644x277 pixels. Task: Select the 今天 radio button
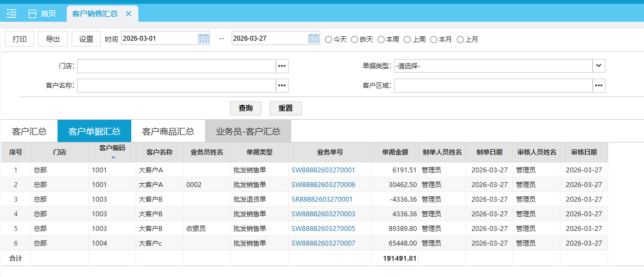(x=329, y=40)
